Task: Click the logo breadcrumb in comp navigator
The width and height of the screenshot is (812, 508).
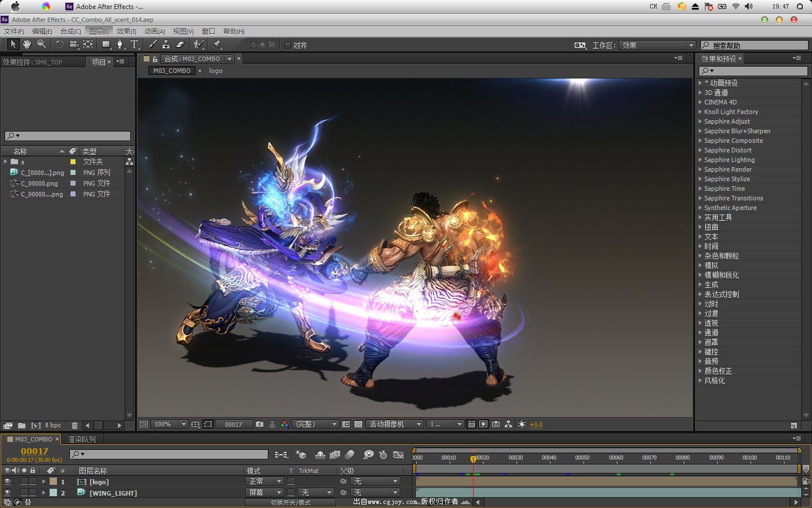Action: click(215, 71)
